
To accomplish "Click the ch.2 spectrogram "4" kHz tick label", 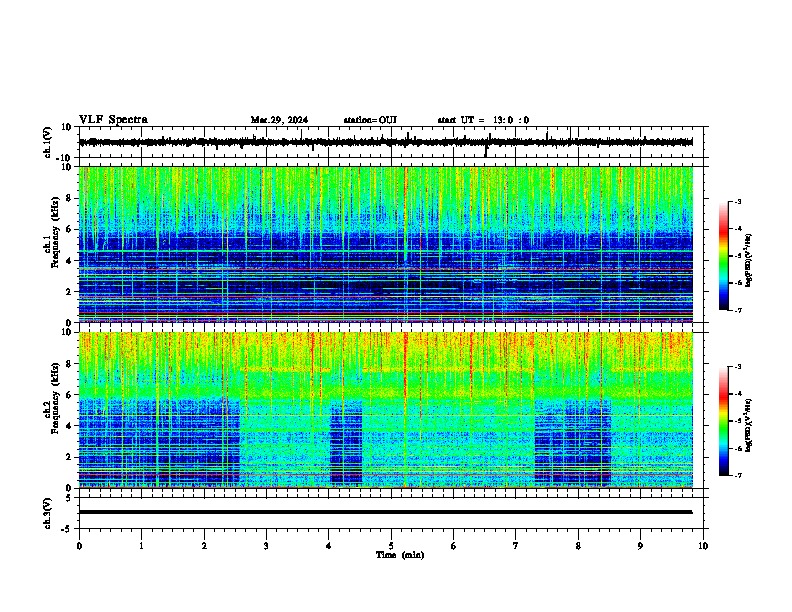I will pos(70,426).
